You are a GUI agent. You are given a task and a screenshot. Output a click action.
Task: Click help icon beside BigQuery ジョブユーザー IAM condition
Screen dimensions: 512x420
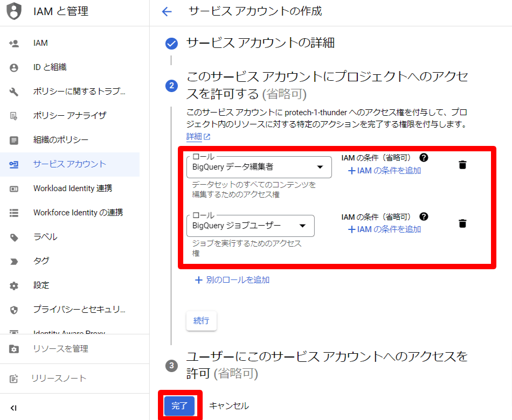coord(424,216)
